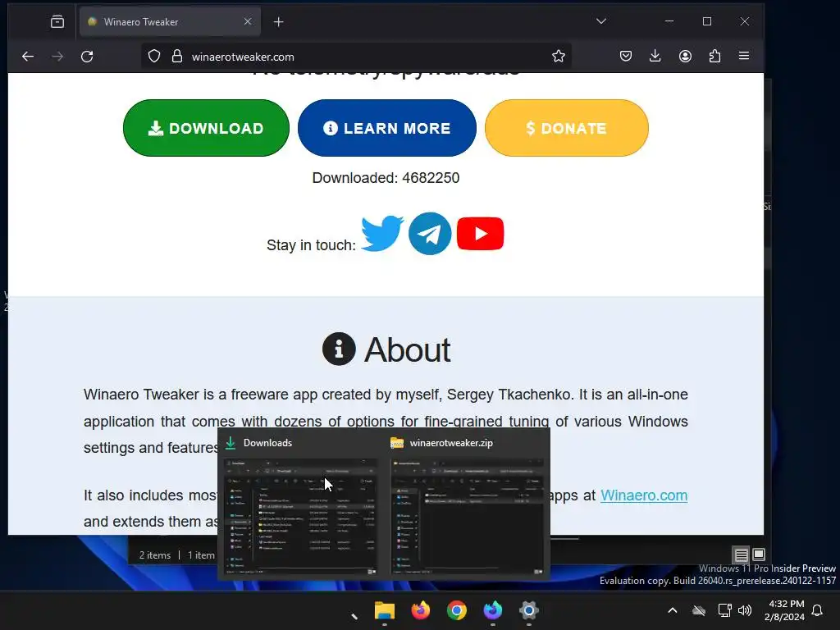This screenshot has height=630, width=840.
Task: Expand the list all tabs chevron
Action: (601, 21)
